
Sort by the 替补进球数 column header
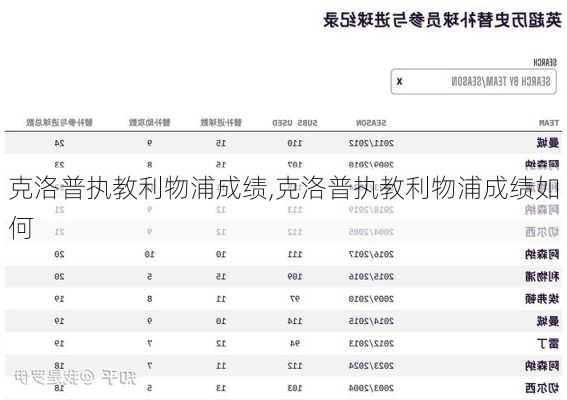[221, 123]
